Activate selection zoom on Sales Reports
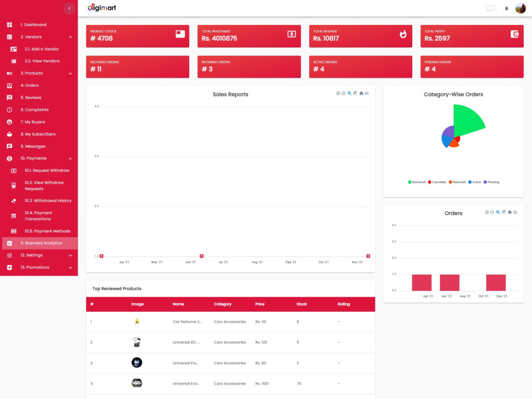This screenshot has width=532, height=399. [349, 93]
